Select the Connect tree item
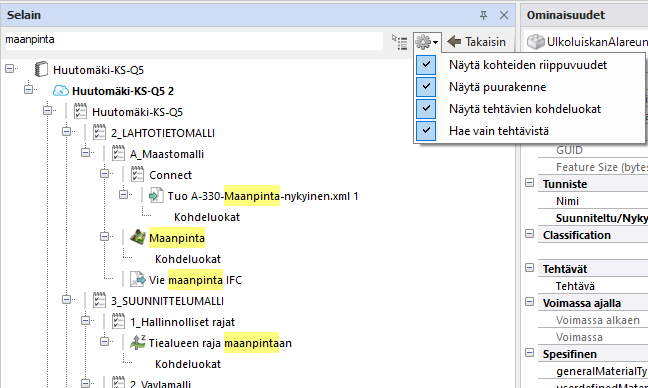This screenshot has height=388, width=648. click(170, 175)
